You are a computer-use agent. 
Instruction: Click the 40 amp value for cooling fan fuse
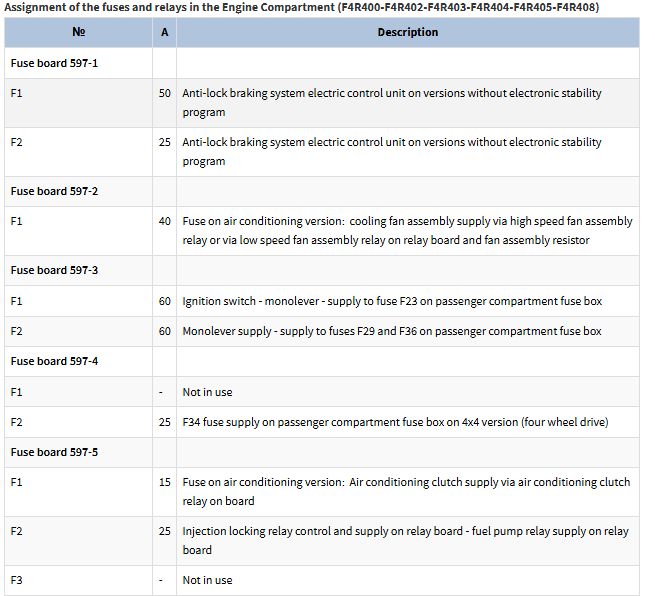click(x=164, y=221)
